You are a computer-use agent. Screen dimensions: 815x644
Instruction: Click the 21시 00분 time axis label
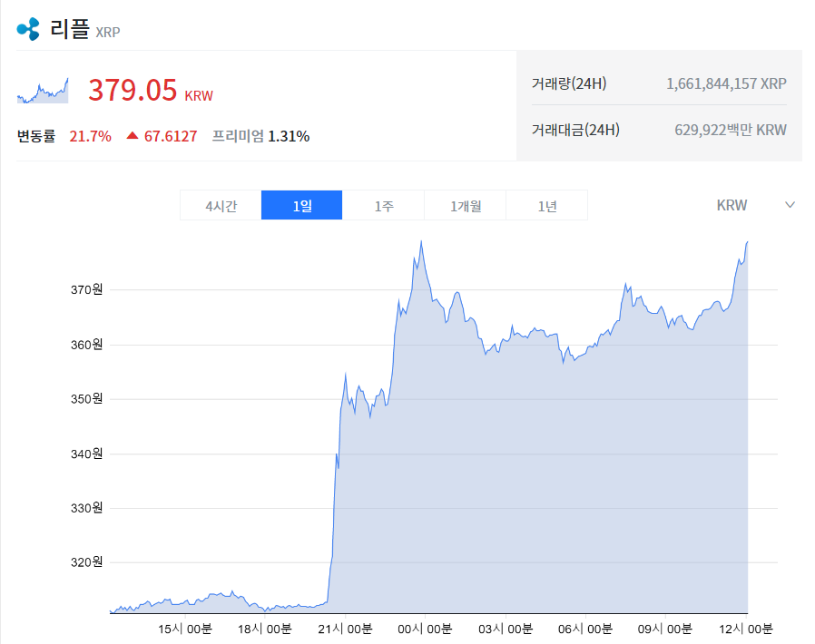click(x=345, y=629)
